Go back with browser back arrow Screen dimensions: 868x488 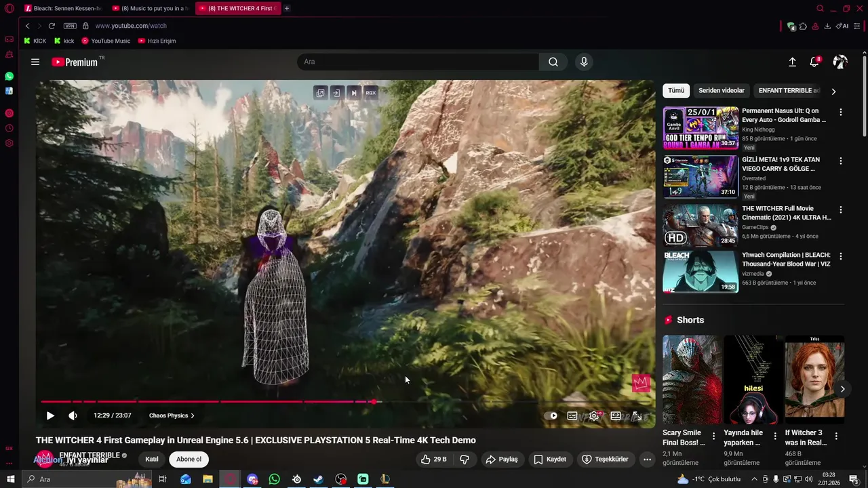[27, 26]
